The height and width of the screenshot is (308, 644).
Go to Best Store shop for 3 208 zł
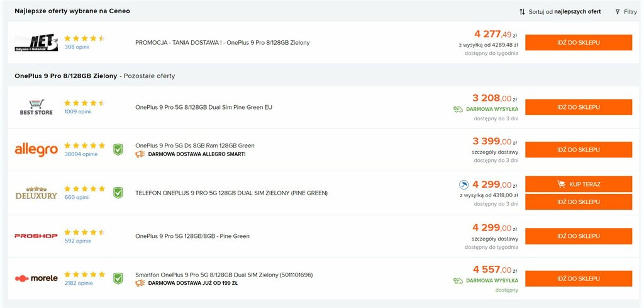(579, 107)
